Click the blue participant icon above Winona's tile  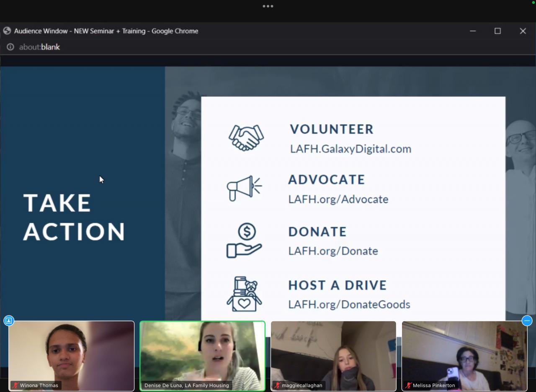(x=9, y=321)
